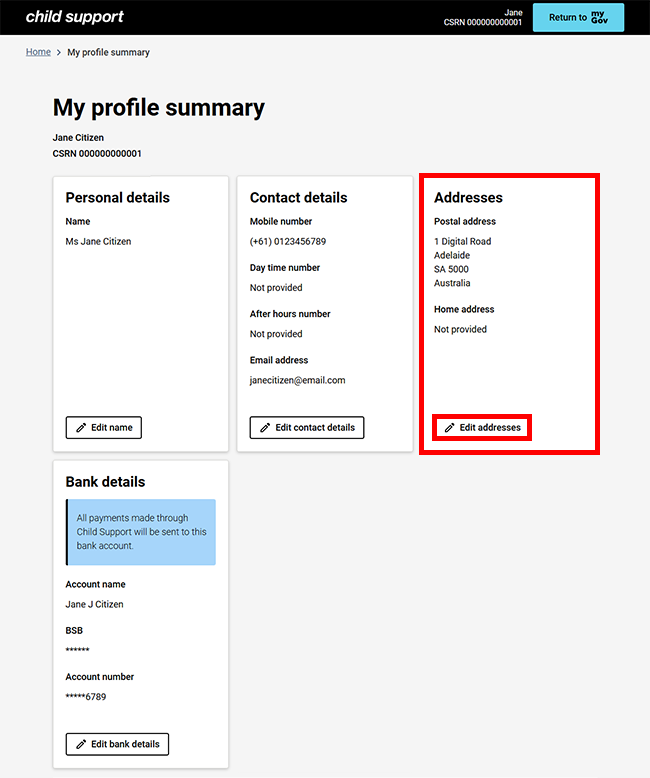Click Jane's CSRN in the top header

483,22
